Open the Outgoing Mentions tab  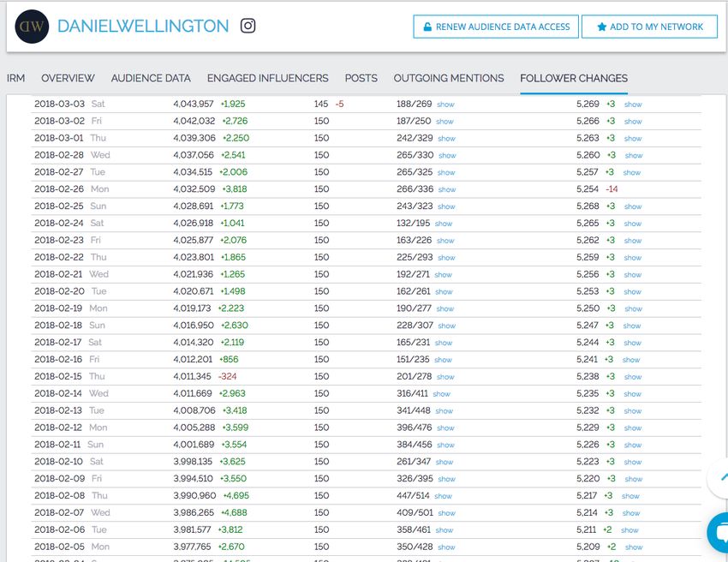coord(449,78)
